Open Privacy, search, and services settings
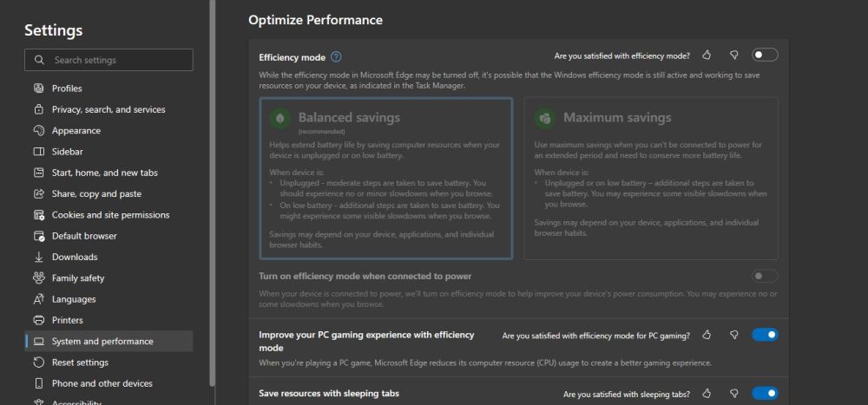The image size is (868, 405). (x=108, y=109)
